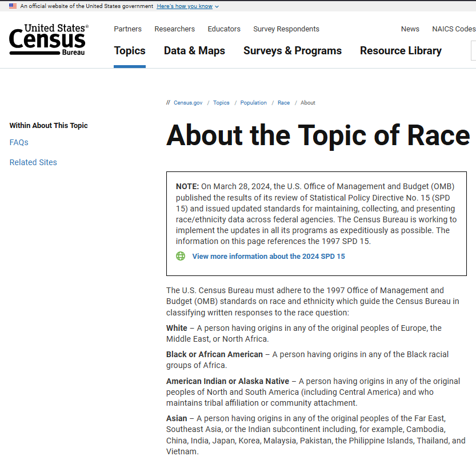Click the US flag icon in banner
476x460 pixels.
pos(13,6)
